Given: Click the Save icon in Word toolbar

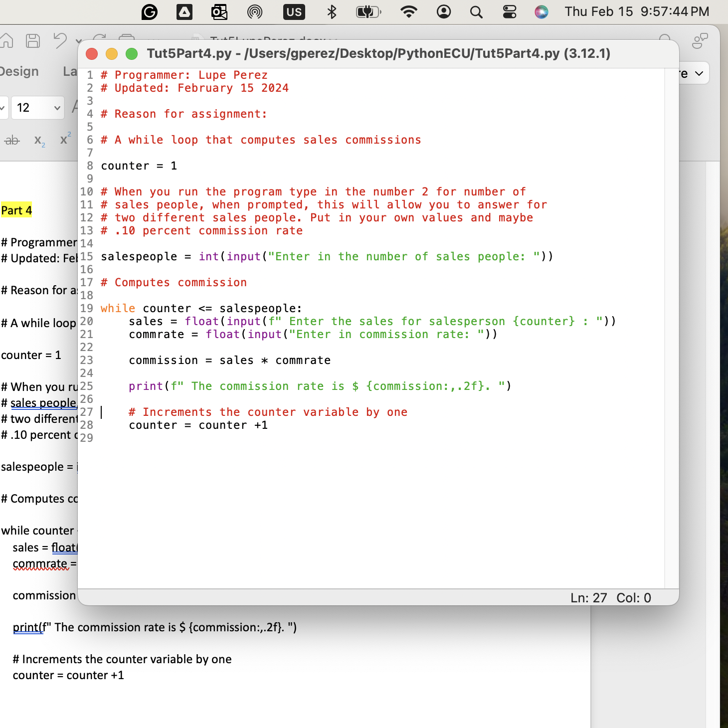Looking at the screenshot, I should pyautogui.click(x=33, y=41).
